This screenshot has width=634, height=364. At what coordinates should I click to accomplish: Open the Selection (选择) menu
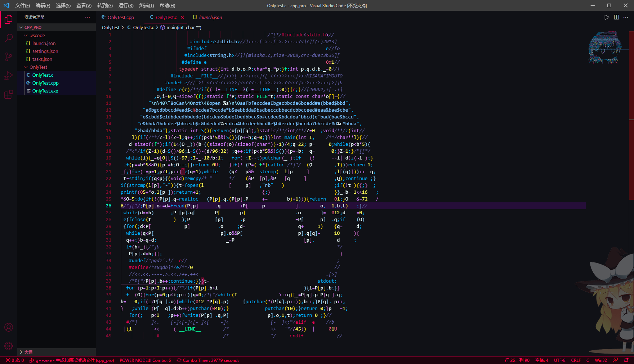(63, 5)
